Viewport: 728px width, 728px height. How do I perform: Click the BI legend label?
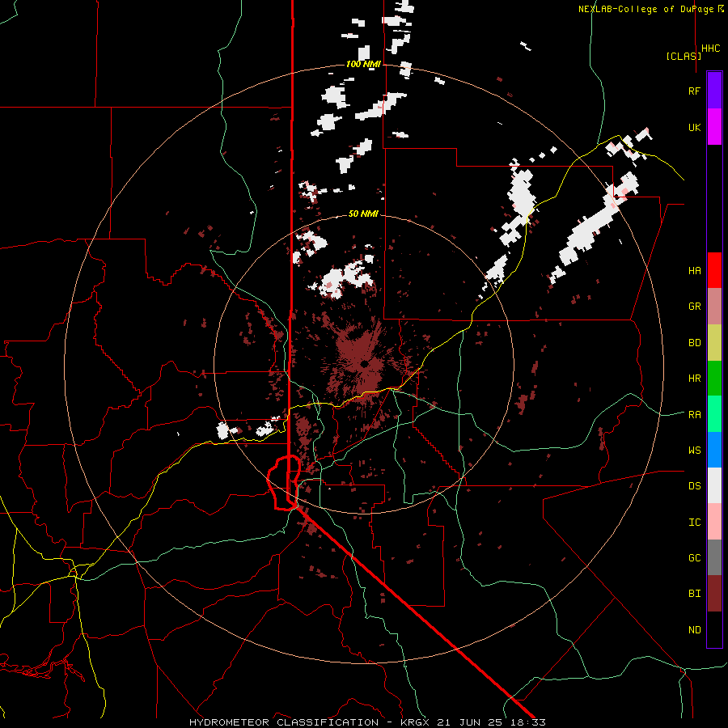coord(694,594)
